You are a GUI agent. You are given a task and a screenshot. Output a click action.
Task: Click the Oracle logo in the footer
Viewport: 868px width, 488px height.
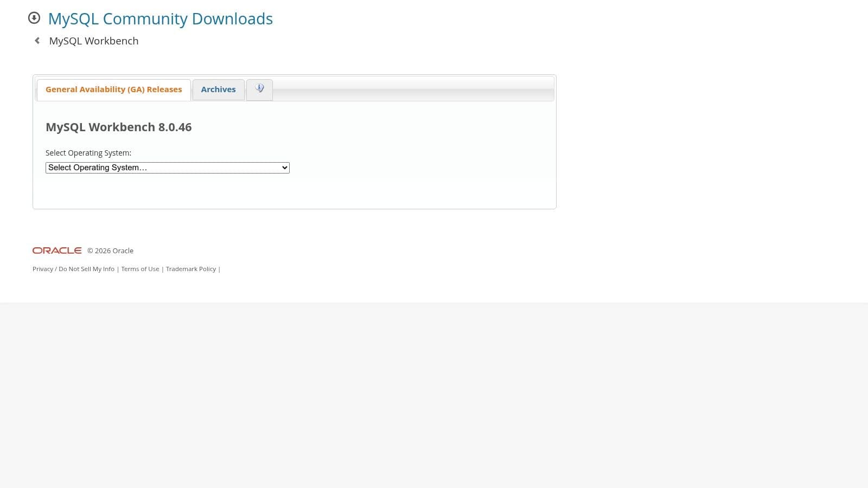(x=56, y=250)
